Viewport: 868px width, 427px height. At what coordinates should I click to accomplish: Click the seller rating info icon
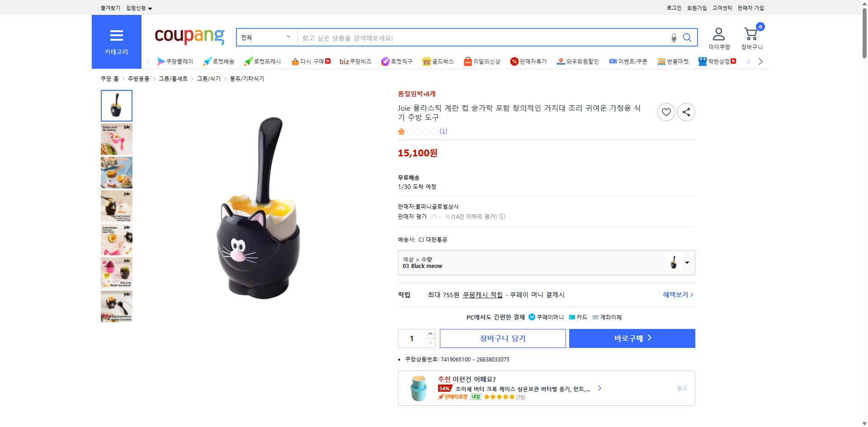tap(502, 216)
